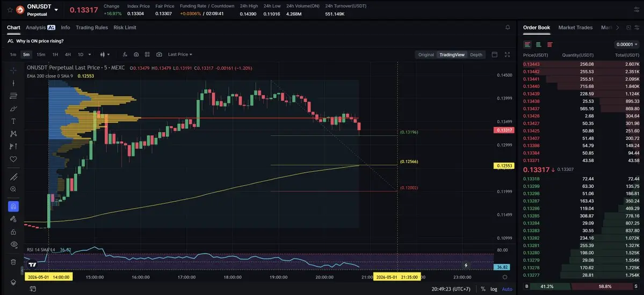Click the 58.8% sell ratio bar
Viewport: 644px width, 295px height.
[x=605, y=286]
